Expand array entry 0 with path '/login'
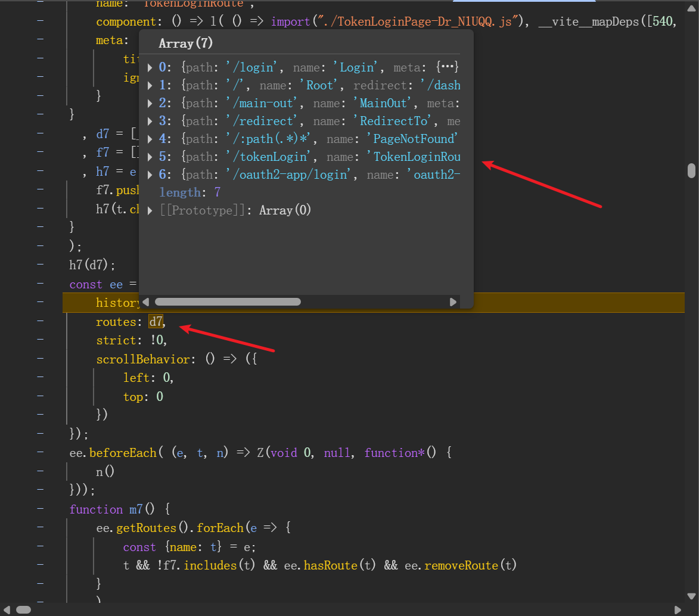 pyautogui.click(x=150, y=67)
